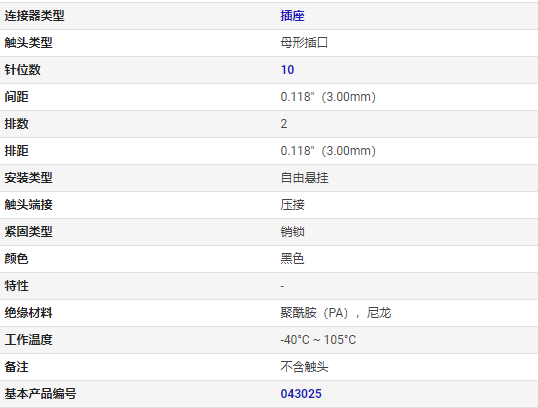Viewport: 538px width, 408px height.
Task: Select the 排数 attribute label
Action: coord(16,124)
